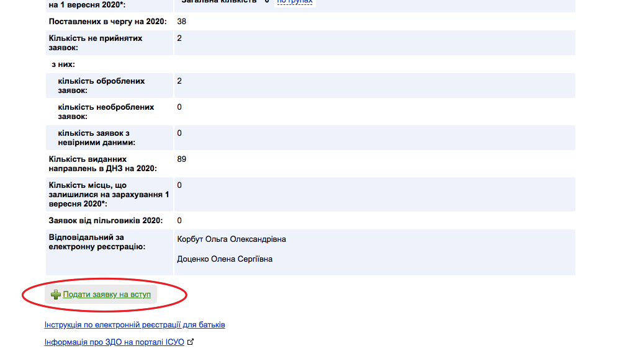Follow 'Інформація про ЗДО на порталі ІСУО' link
The width and height of the screenshot is (635, 364).
114,342
